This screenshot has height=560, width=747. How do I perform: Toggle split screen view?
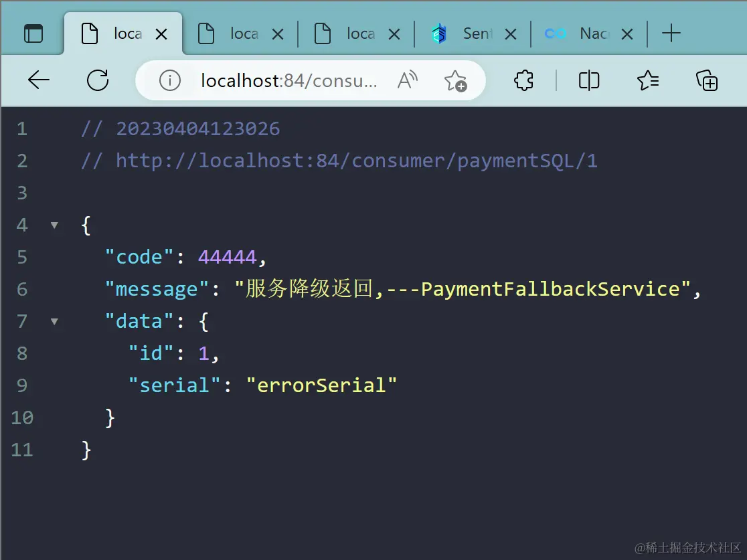click(589, 80)
